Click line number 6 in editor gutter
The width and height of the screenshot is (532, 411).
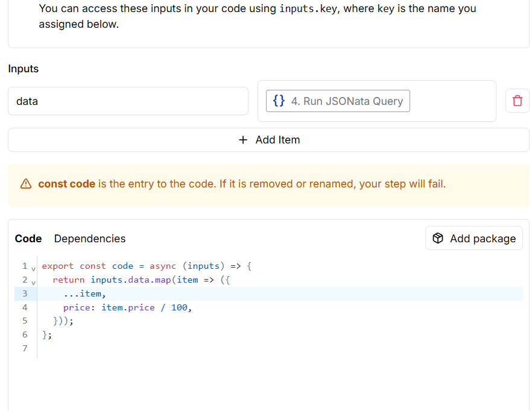pos(25,334)
